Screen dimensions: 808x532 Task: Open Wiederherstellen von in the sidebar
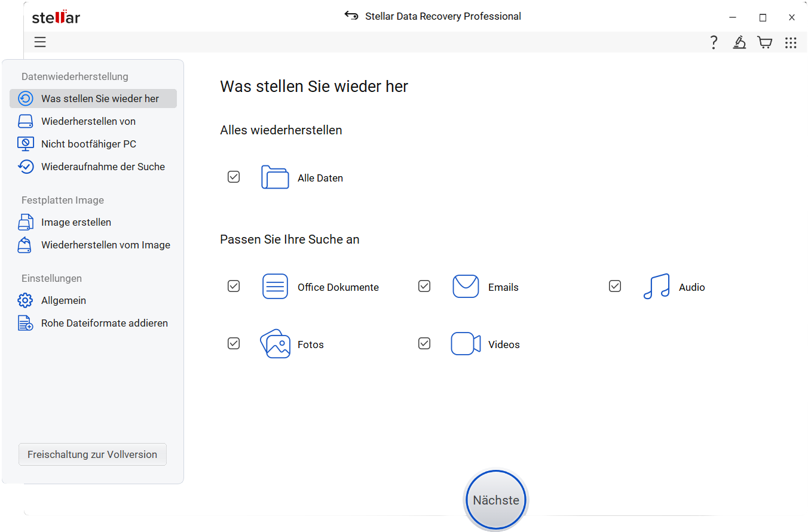click(x=93, y=121)
